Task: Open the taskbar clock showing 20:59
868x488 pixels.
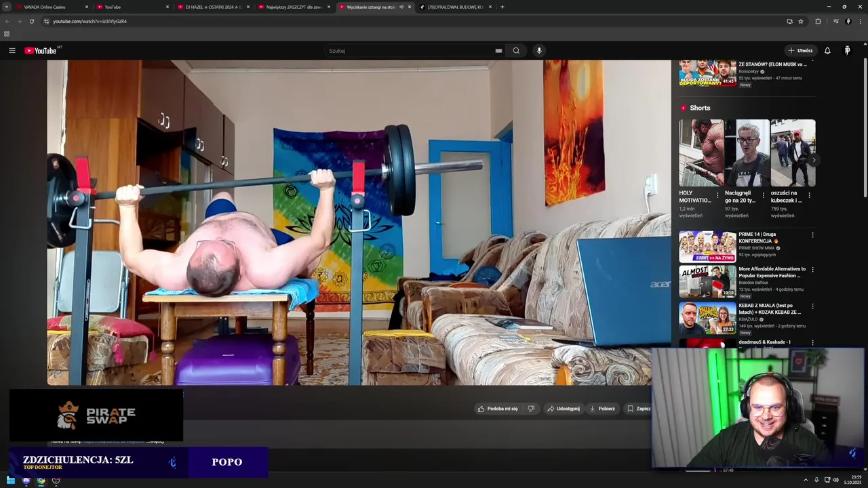Action: pos(853,480)
